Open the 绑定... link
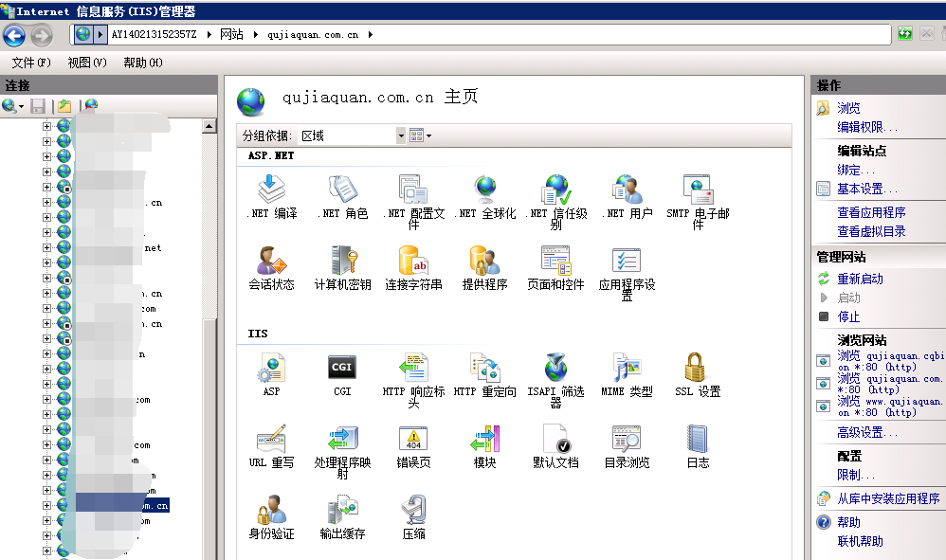946x560 pixels. (x=856, y=170)
